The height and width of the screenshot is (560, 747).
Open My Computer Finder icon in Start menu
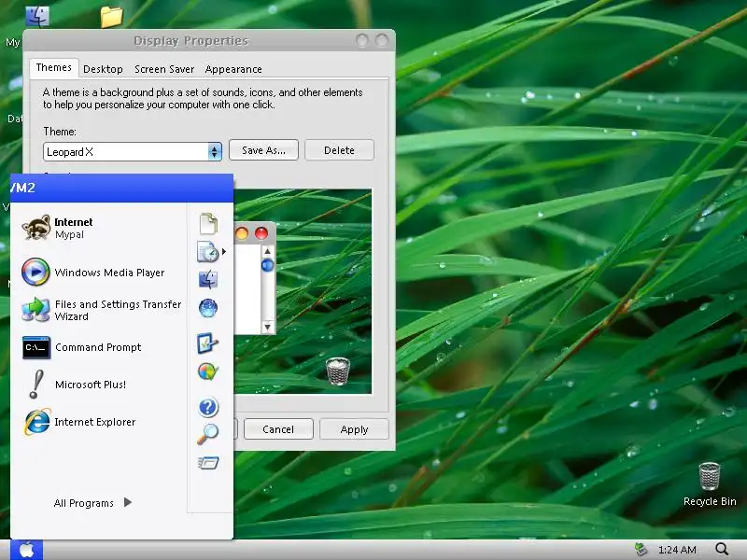[x=208, y=279]
